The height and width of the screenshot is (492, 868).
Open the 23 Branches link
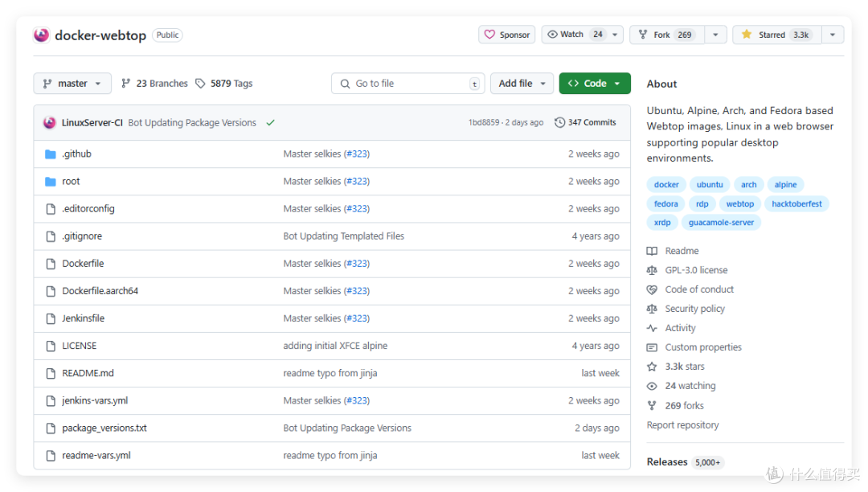[155, 84]
